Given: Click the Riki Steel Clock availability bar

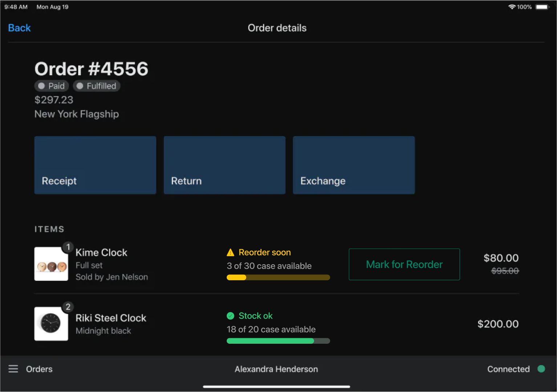Looking at the screenshot, I should [278, 340].
